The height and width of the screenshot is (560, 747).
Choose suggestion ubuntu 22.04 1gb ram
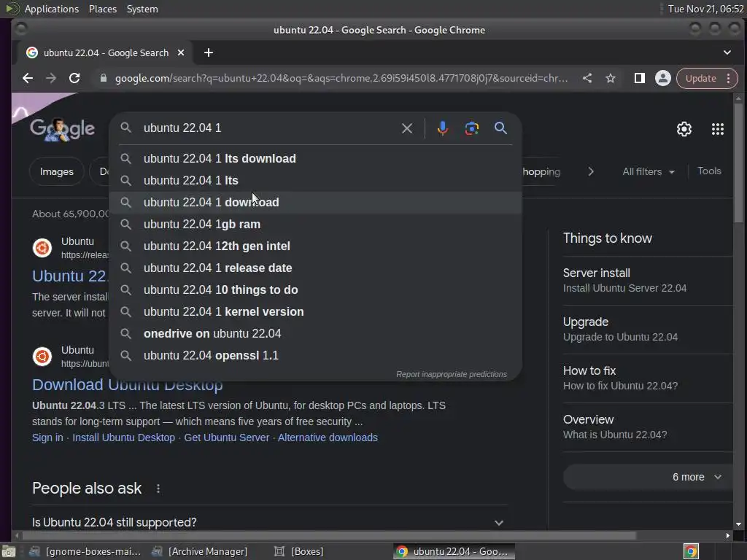tap(315, 225)
